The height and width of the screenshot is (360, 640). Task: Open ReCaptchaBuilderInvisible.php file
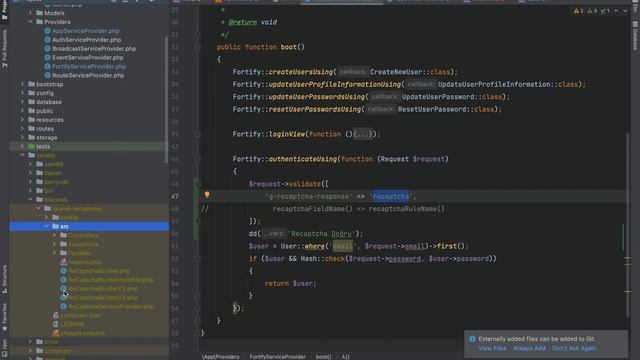(x=111, y=280)
